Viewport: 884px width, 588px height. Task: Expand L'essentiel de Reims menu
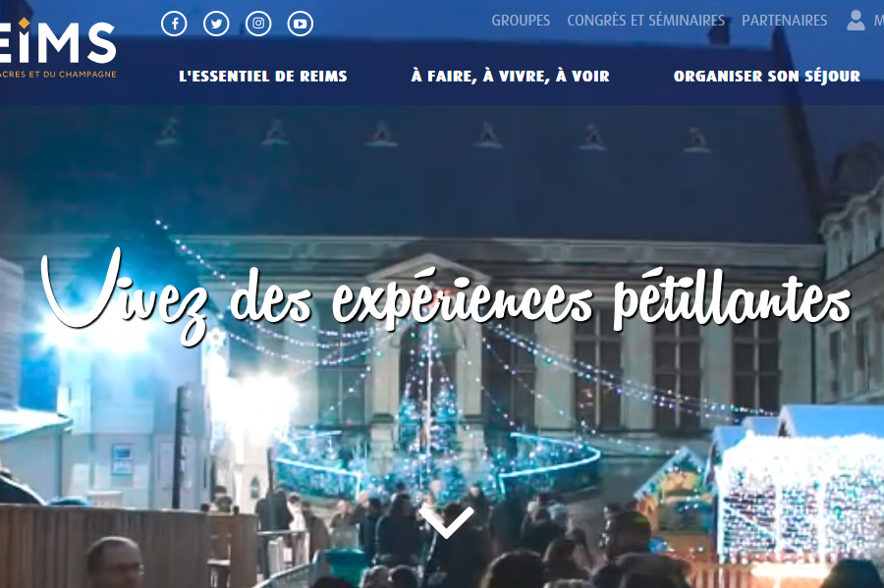tap(262, 76)
